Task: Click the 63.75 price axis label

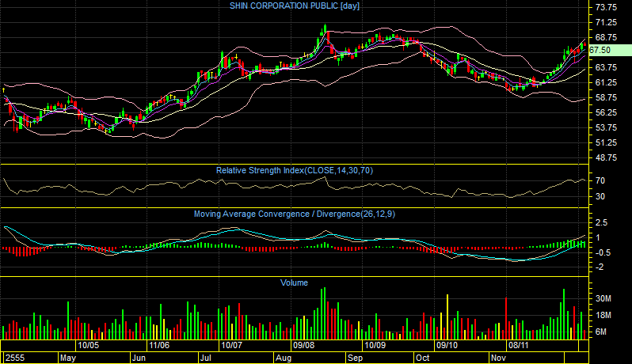Action: click(x=606, y=67)
